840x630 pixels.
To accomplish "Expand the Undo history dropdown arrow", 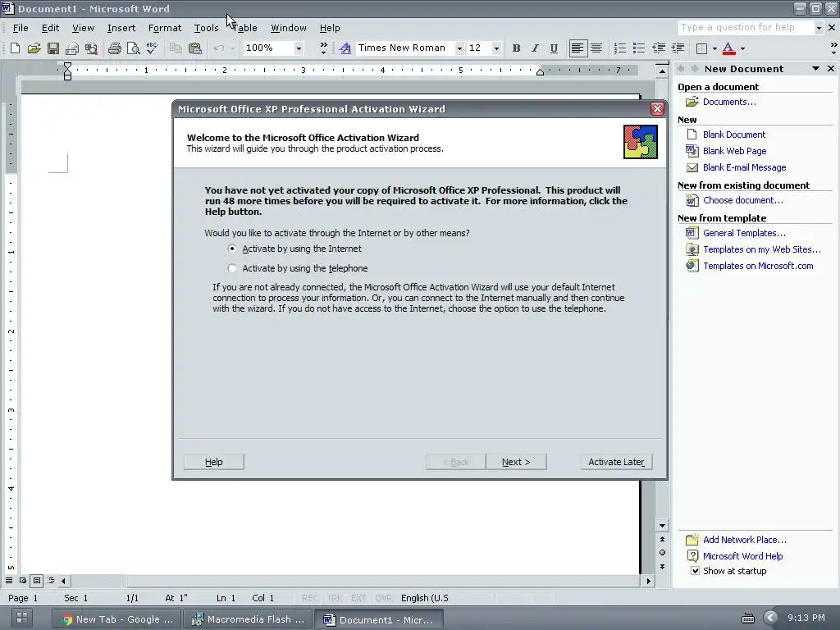I will point(232,48).
